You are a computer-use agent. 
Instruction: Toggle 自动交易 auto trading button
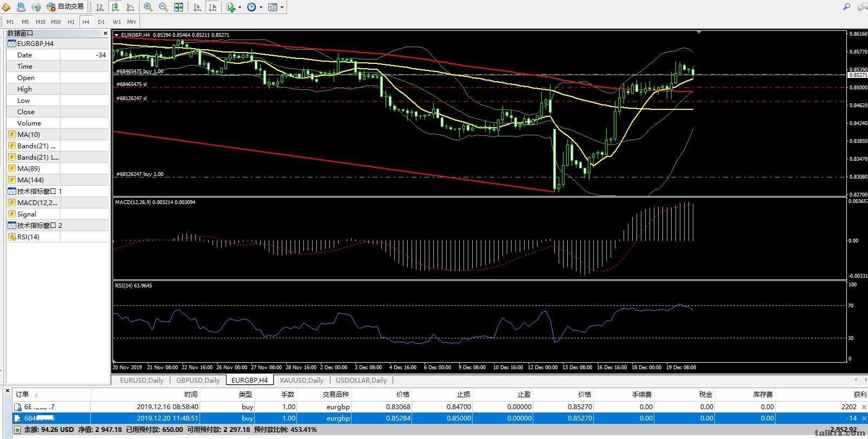(65, 7)
